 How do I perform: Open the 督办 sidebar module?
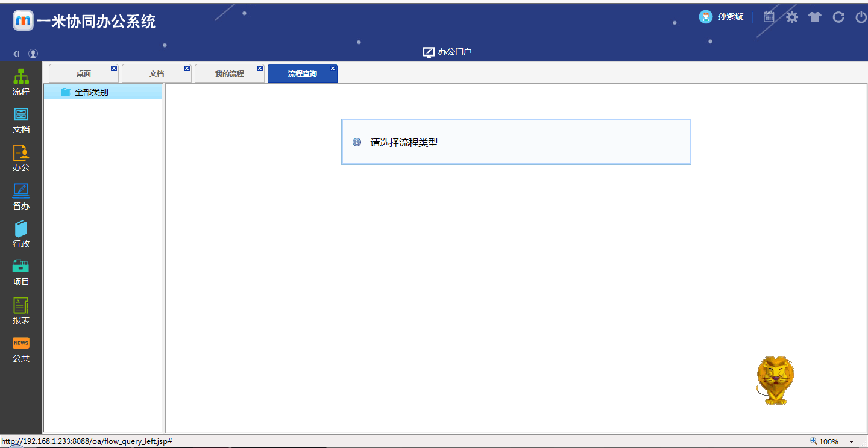[21, 197]
